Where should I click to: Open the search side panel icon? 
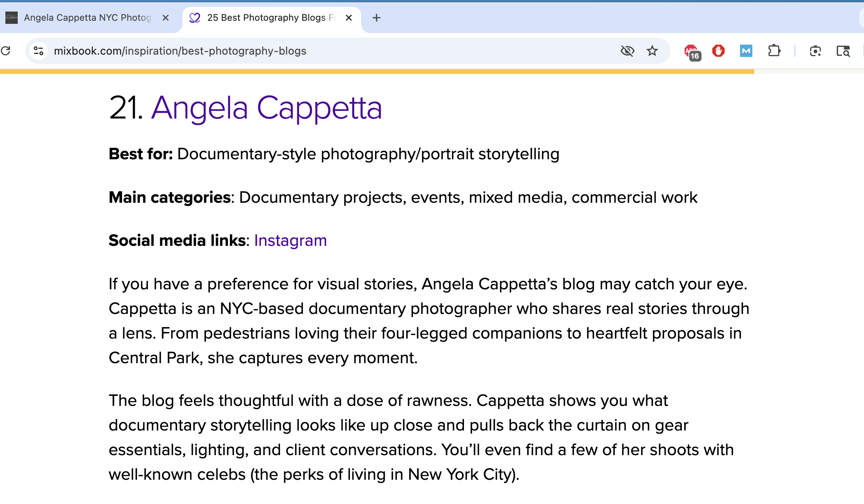point(843,51)
